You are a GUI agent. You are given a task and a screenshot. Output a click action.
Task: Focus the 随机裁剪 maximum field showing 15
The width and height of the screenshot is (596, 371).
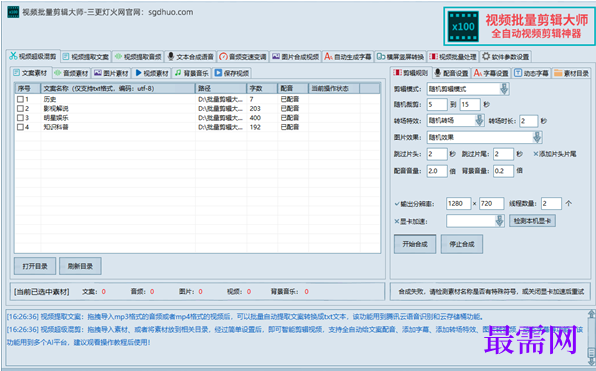point(470,104)
